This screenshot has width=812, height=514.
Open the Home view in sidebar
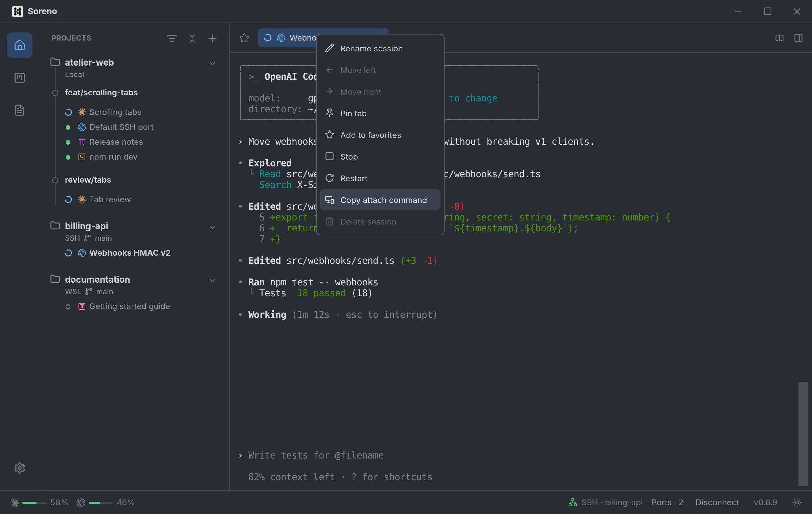(x=20, y=45)
